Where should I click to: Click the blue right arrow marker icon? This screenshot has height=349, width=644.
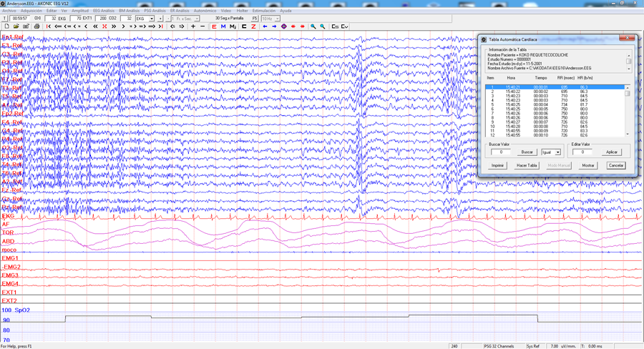point(274,26)
